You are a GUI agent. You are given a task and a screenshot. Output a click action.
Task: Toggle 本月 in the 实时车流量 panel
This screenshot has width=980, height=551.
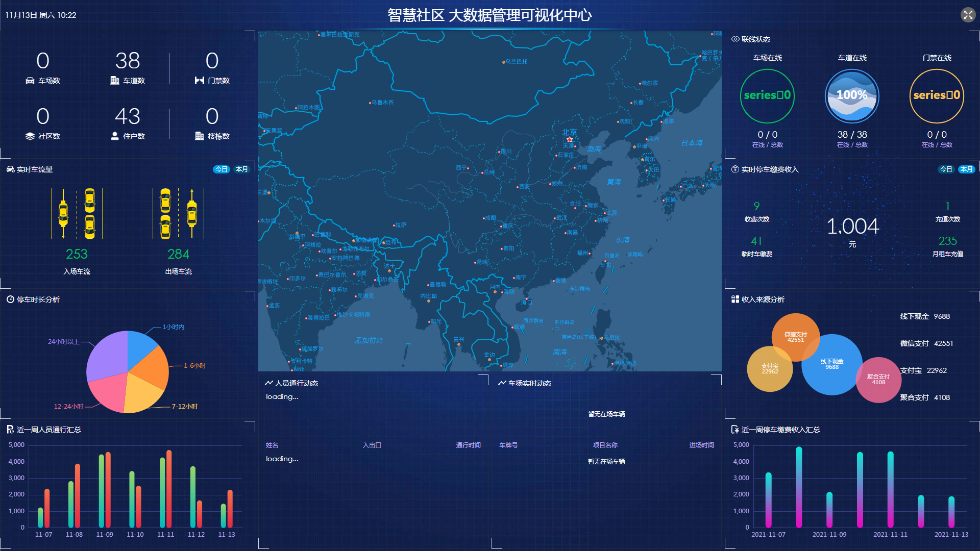(x=242, y=169)
